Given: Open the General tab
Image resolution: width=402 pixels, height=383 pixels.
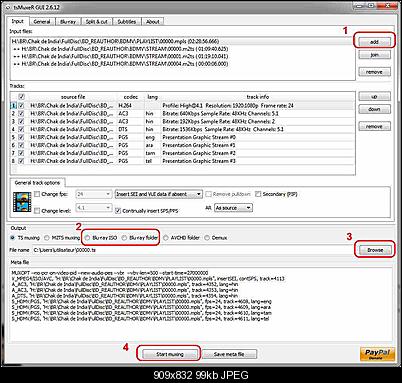Looking at the screenshot, I should 42,22.
